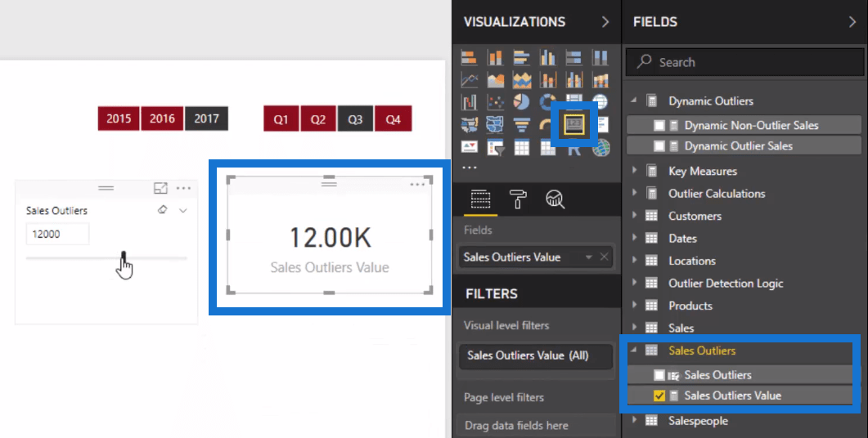The width and height of the screenshot is (868, 438).
Task: Select the Scatter chart visual
Action: pos(495,102)
